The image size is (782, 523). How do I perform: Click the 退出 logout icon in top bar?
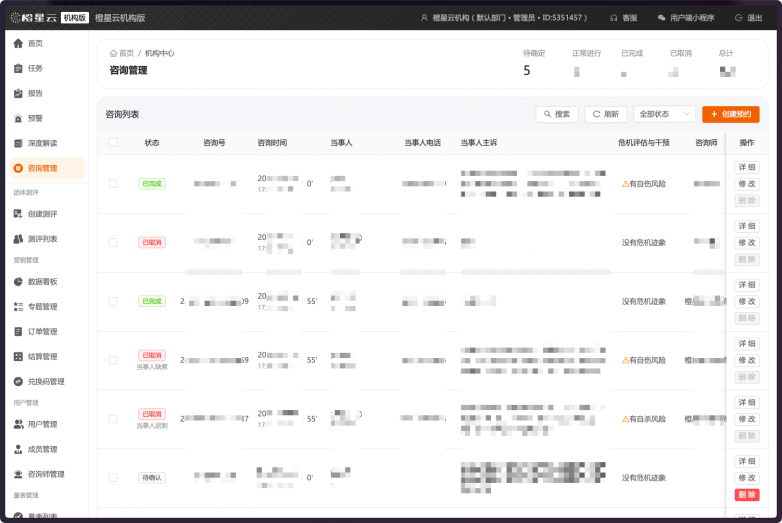coord(739,18)
